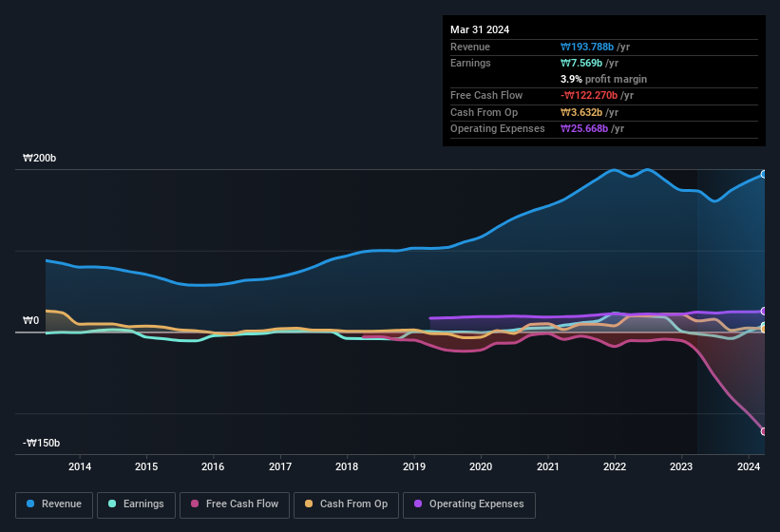Select the 2014 year label on axis

80,466
